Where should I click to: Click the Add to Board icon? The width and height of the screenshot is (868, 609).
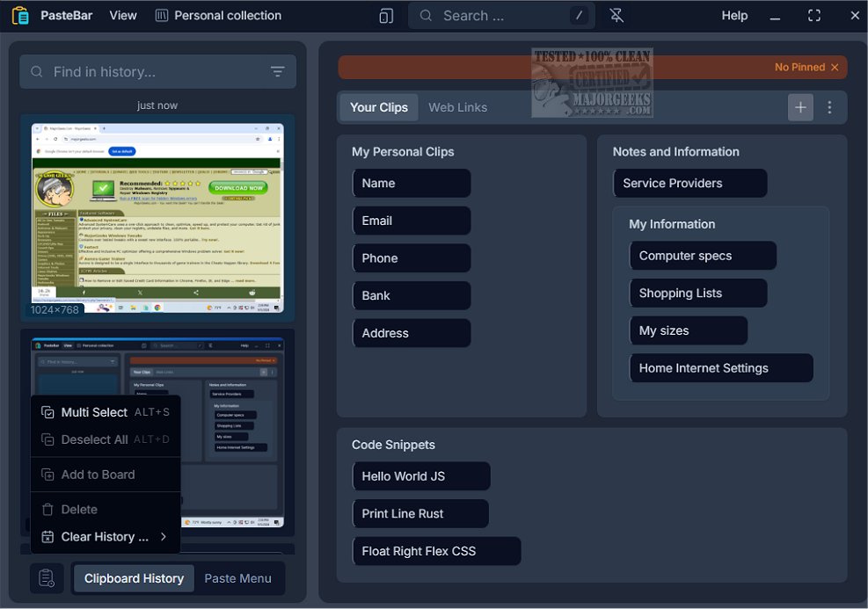47,475
